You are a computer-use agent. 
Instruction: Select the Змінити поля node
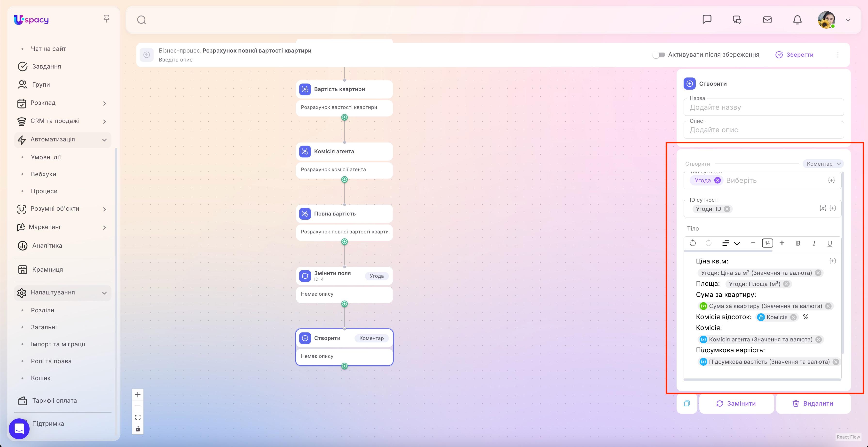pos(344,276)
